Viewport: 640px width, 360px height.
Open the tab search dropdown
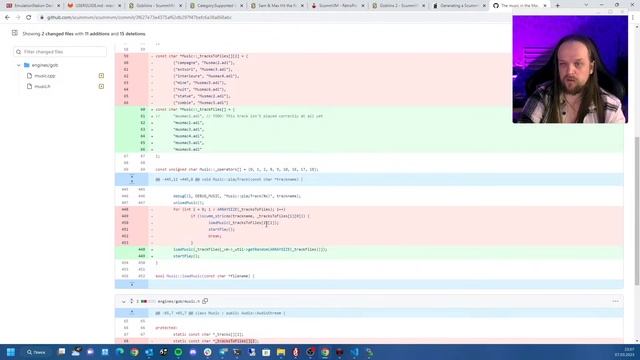[x=586, y=5]
